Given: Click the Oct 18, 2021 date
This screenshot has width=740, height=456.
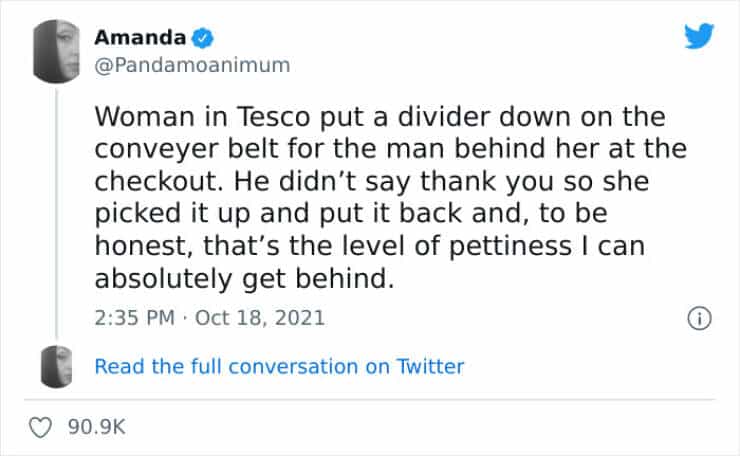Looking at the screenshot, I should [x=264, y=319].
